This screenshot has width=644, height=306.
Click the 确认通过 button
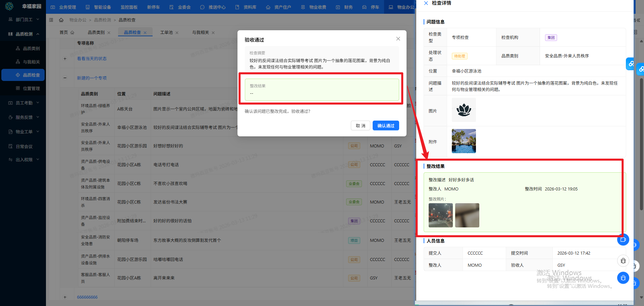tap(386, 126)
